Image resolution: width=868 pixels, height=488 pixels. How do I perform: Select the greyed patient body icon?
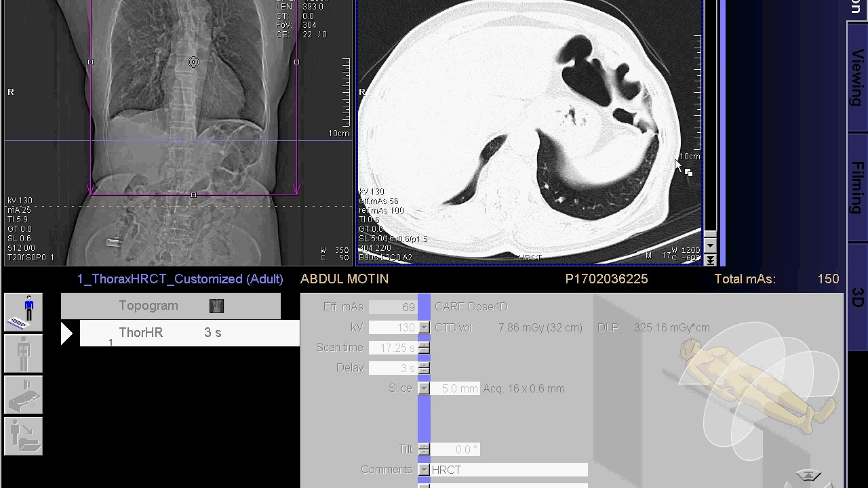[x=24, y=354]
